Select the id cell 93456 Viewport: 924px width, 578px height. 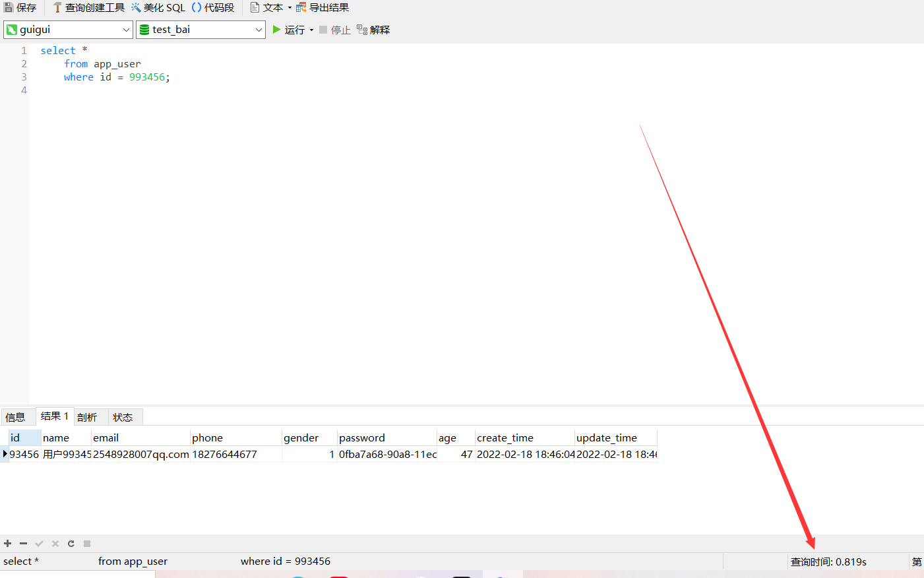tap(24, 454)
